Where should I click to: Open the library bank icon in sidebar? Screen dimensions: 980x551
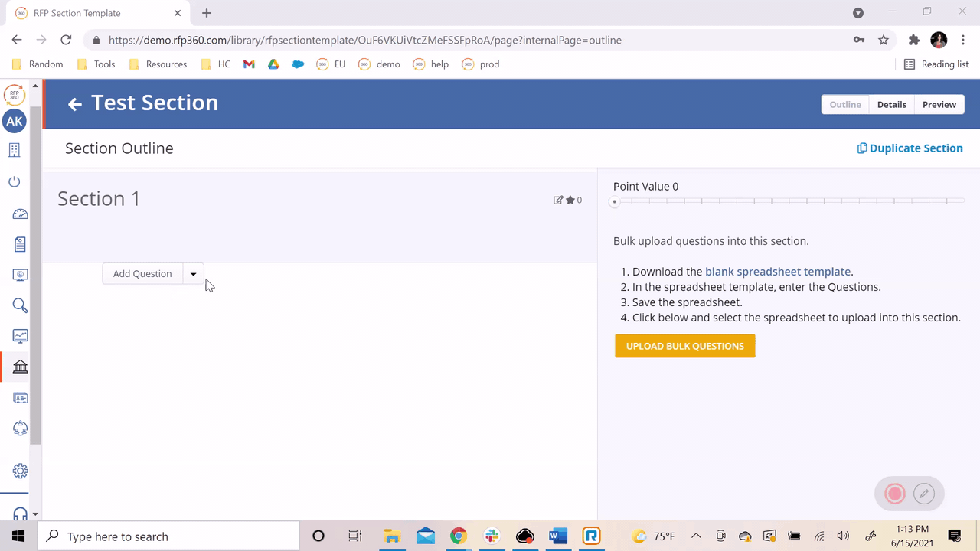pos(21,367)
